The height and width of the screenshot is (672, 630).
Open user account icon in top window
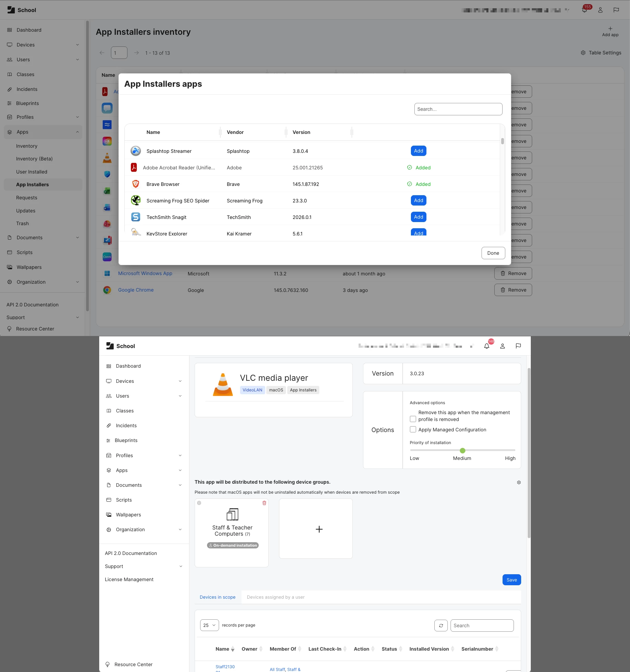pos(600,10)
